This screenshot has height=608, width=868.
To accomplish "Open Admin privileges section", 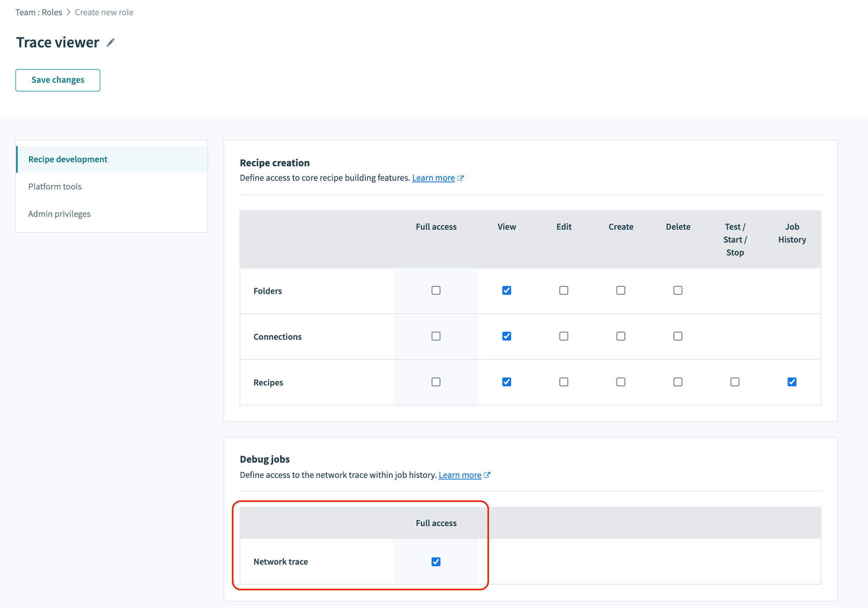I will pyautogui.click(x=59, y=214).
